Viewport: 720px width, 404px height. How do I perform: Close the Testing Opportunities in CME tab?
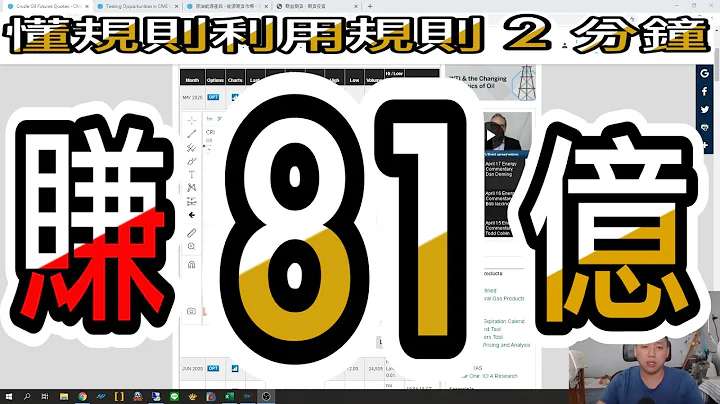point(176,6)
